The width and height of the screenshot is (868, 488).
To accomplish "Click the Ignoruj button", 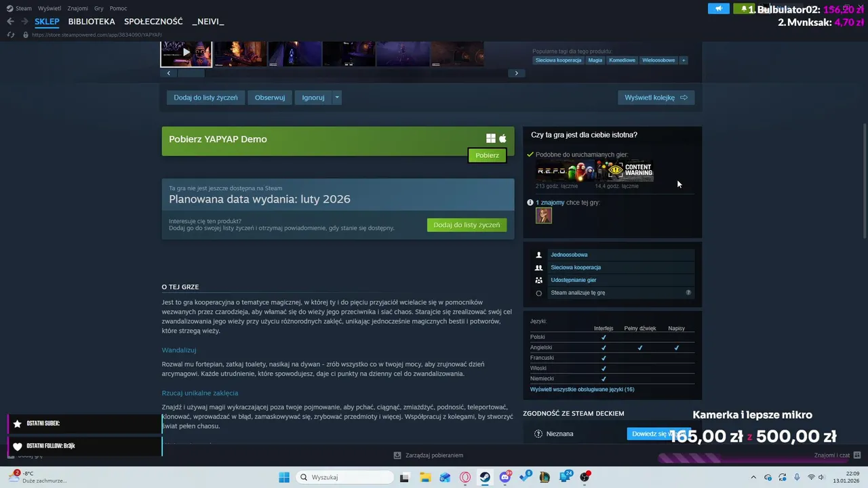I will click(x=313, y=98).
